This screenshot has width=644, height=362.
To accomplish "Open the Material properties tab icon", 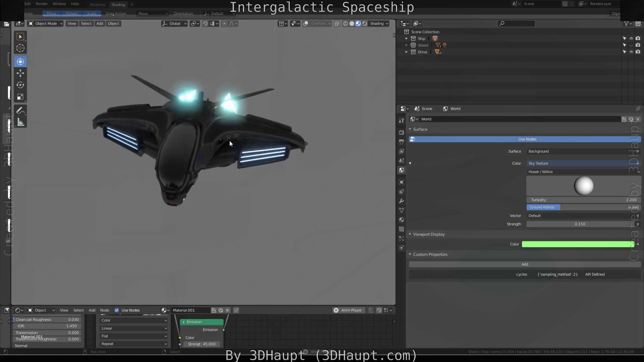I will tap(401, 220).
